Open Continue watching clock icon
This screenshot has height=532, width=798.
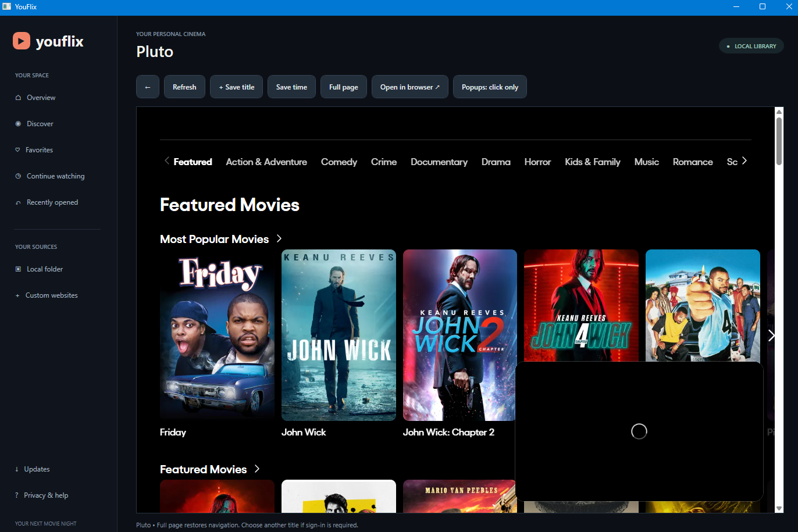pos(18,176)
